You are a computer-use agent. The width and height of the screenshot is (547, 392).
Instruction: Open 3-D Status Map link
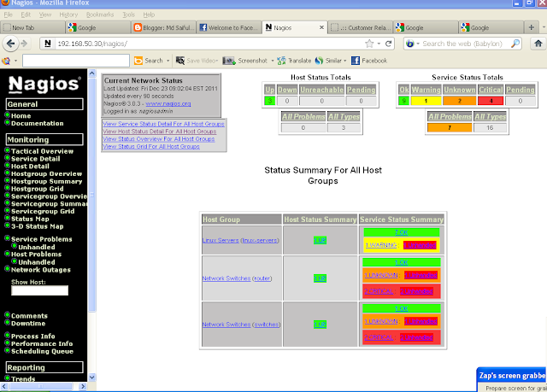coord(38,226)
